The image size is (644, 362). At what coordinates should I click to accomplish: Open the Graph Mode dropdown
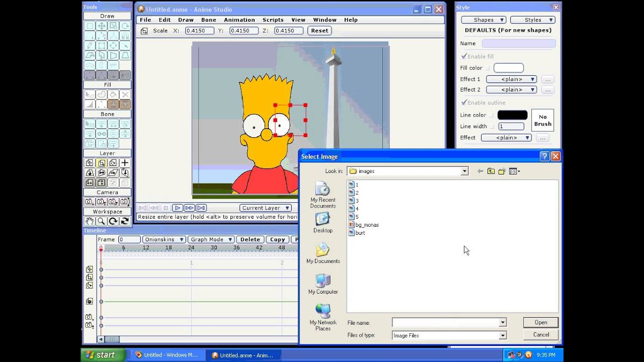pos(211,239)
